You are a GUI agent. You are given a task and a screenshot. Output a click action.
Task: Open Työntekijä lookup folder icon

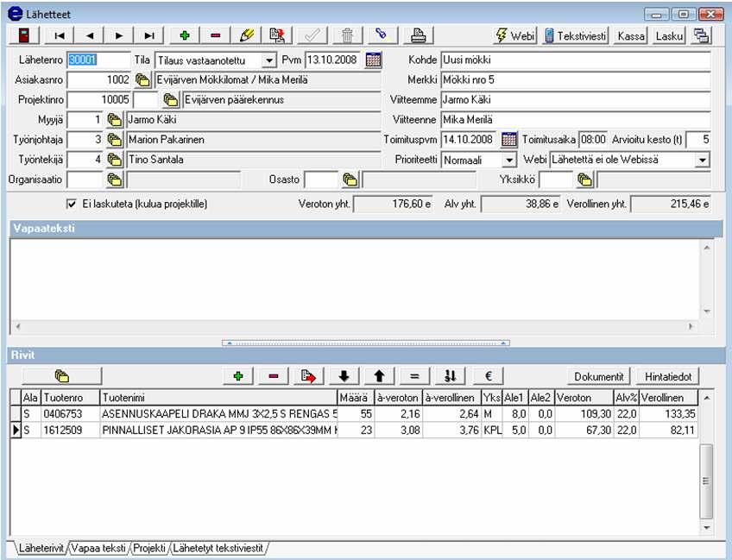[114, 160]
